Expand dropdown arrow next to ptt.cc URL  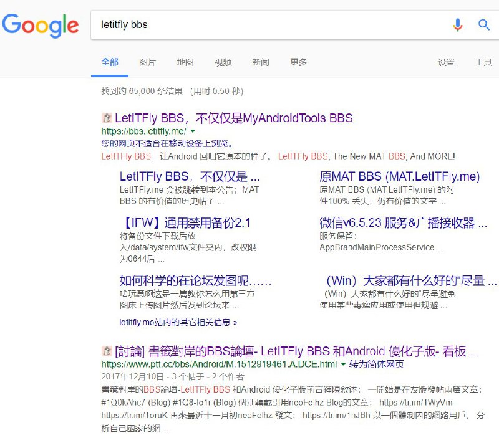point(343,364)
